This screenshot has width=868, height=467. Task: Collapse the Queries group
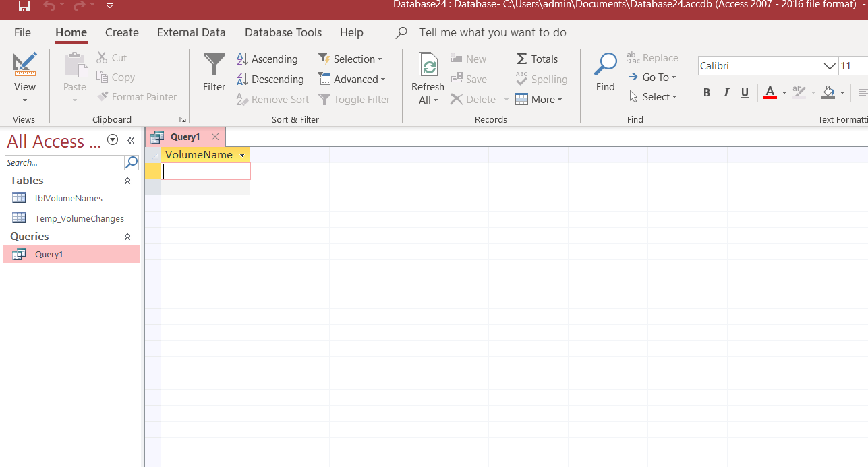(127, 237)
